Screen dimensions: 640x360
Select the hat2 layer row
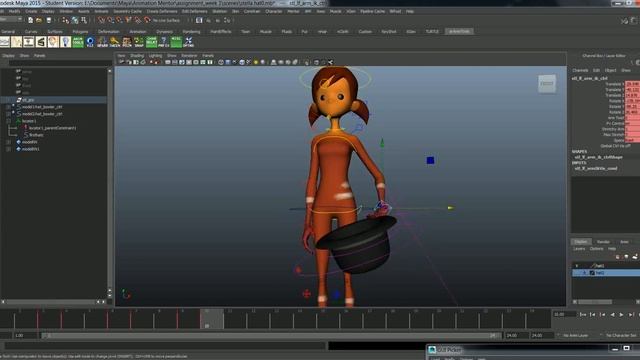606,273
